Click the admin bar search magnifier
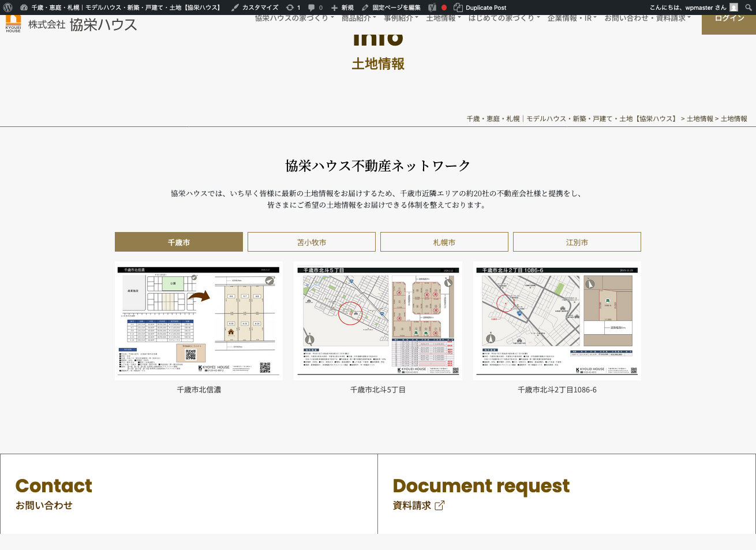The width and height of the screenshot is (756, 550). [x=748, y=8]
